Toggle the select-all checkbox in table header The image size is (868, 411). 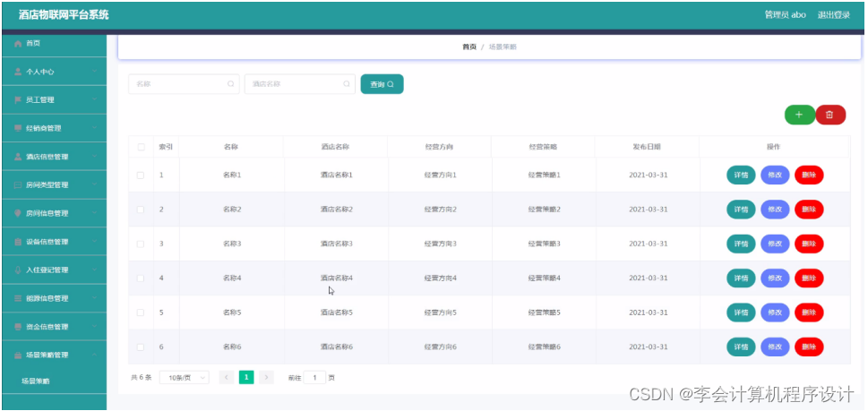(x=141, y=147)
